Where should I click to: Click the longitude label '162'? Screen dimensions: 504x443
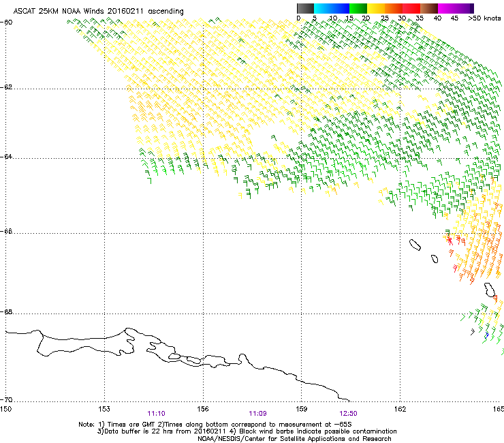point(400,409)
